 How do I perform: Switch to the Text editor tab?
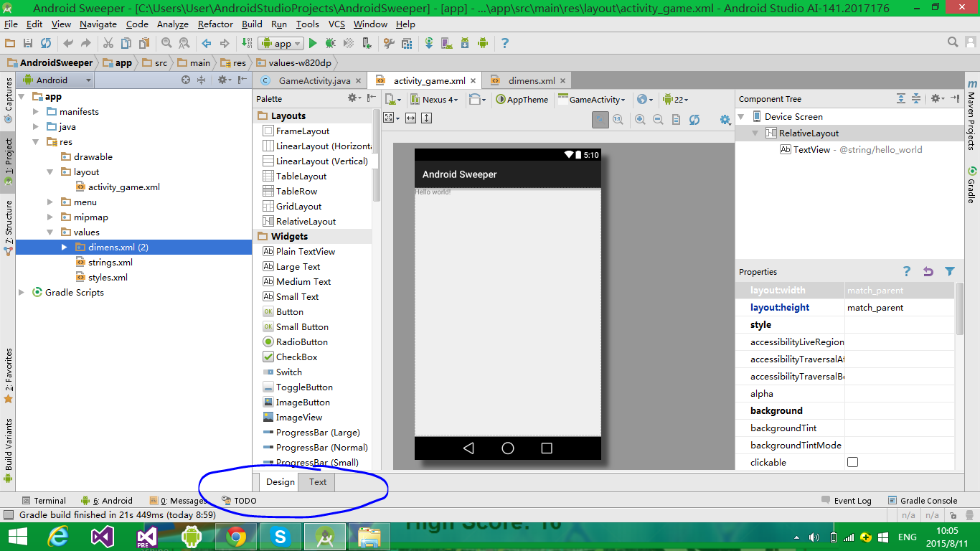point(318,482)
